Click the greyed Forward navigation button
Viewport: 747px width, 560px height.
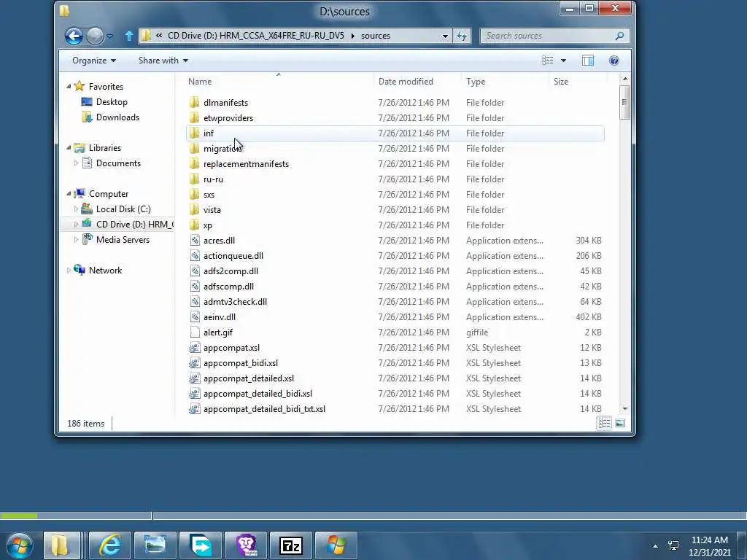click(95, 36)
